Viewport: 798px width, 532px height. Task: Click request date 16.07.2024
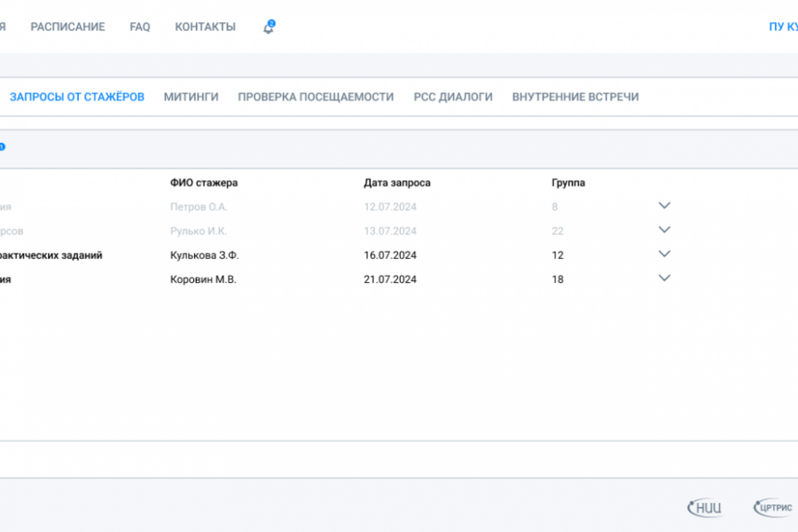(x=390, y=255)
